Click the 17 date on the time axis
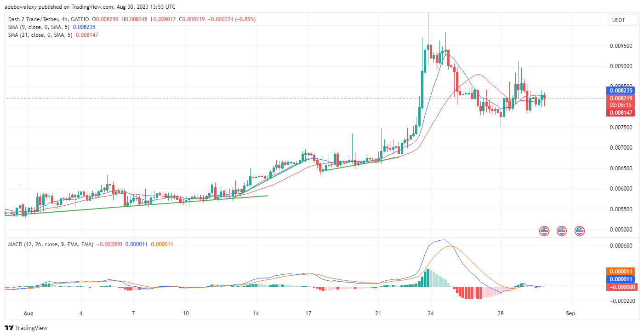Screen dimensions: 644x336 click(308, 313)
